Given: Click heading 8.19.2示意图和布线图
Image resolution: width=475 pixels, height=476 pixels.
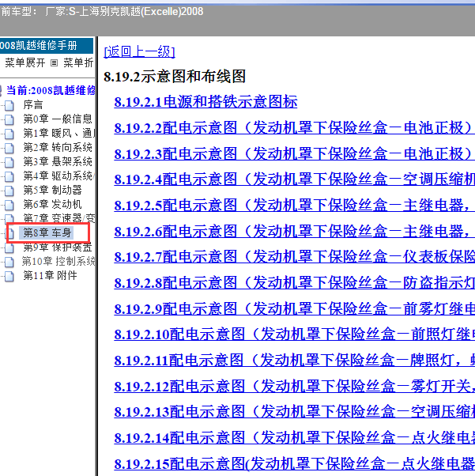Looking at the screenshot, I should (175, 77).
